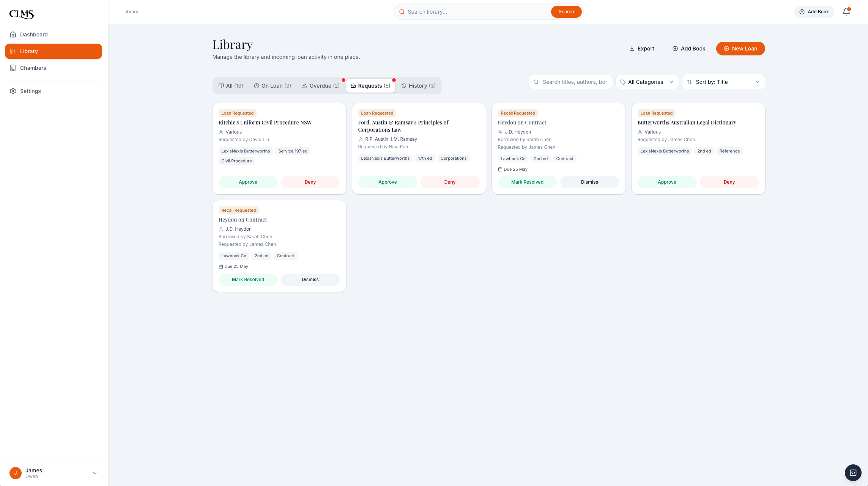Viewport: 868px width, 486px height.
Task: Open the notifications bell
Action: 846,12
